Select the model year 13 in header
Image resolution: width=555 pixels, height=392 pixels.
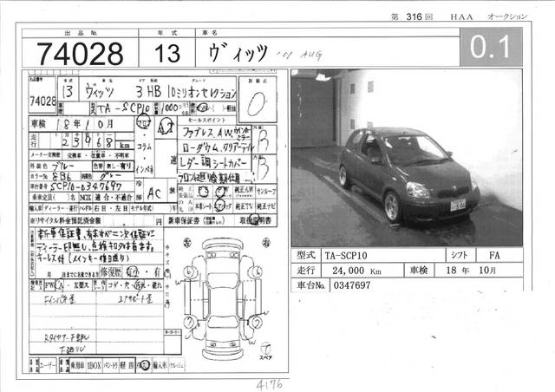point(167,54)
